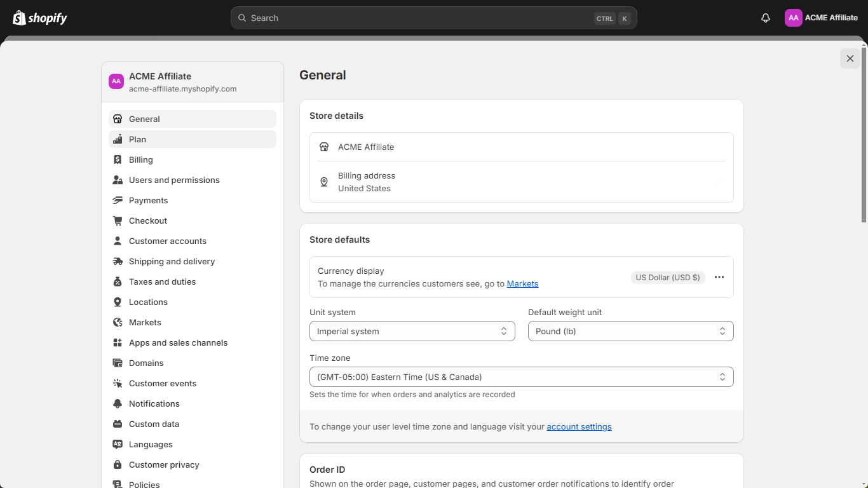Open Checkout settings
Screen dimensions: 868x488
tap(193, 220)
